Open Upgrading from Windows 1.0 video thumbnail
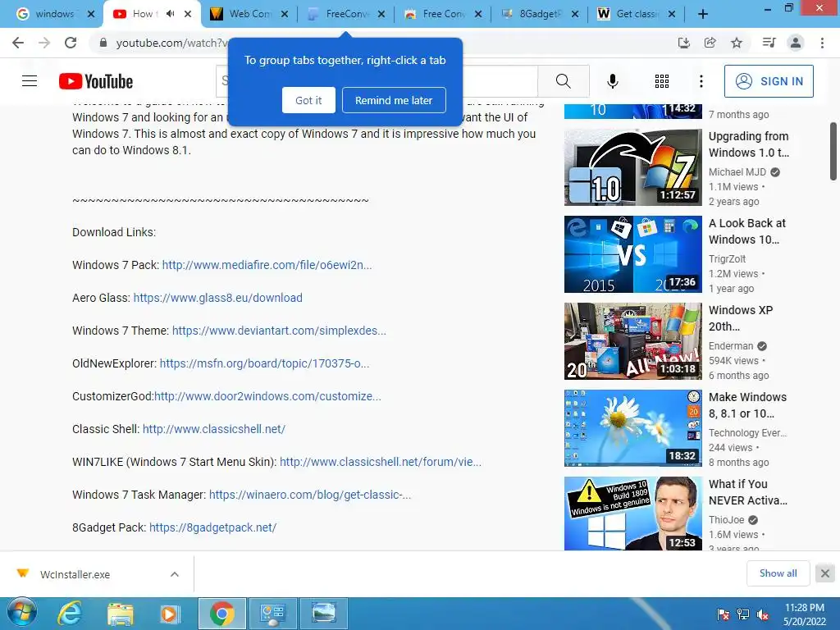The image size is (840, 630). click(x=632, y=167)
